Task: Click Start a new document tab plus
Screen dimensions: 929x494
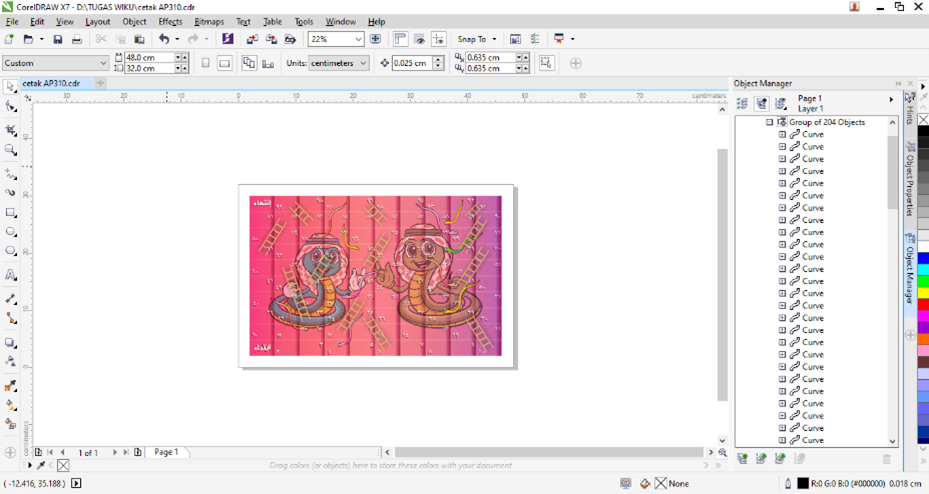Action: pos(101,84)
